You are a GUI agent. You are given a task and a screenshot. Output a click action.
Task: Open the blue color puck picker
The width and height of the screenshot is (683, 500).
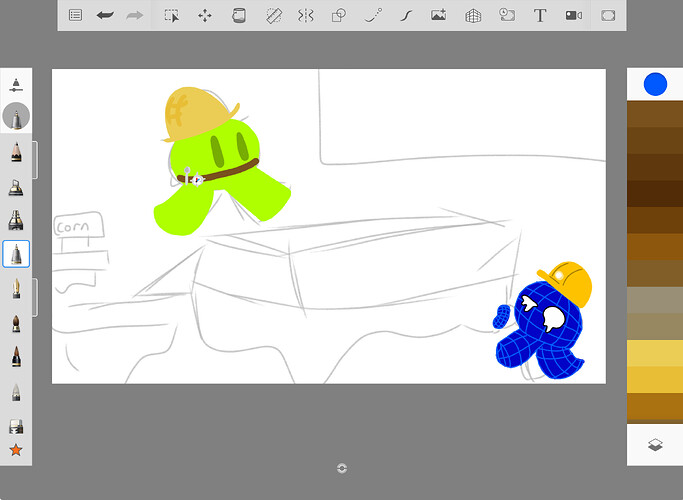coord(655,84)
